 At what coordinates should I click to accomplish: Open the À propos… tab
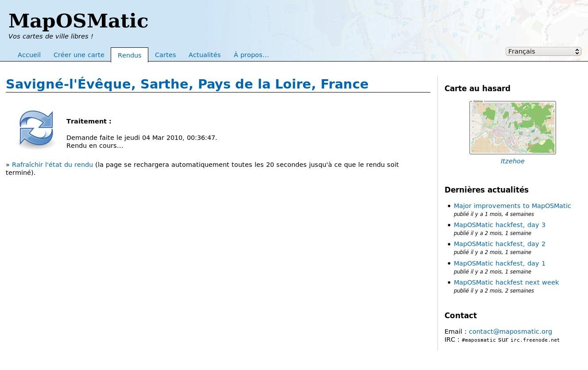coord(251,55)
